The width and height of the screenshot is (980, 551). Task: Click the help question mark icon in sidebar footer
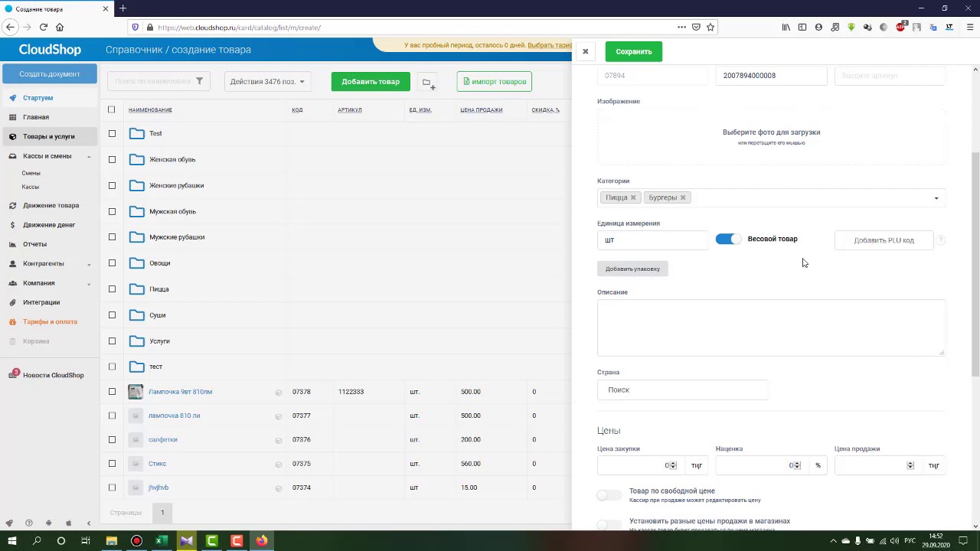pyautogui.click(x=28, y=523)
